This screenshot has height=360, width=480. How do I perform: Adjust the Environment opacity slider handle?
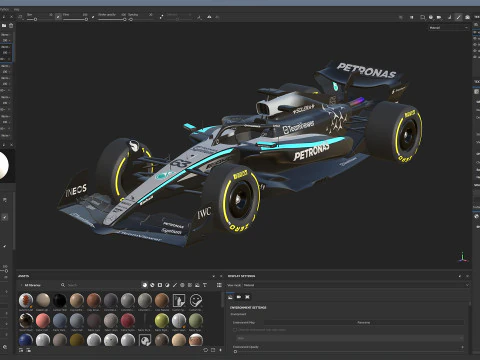236,351
